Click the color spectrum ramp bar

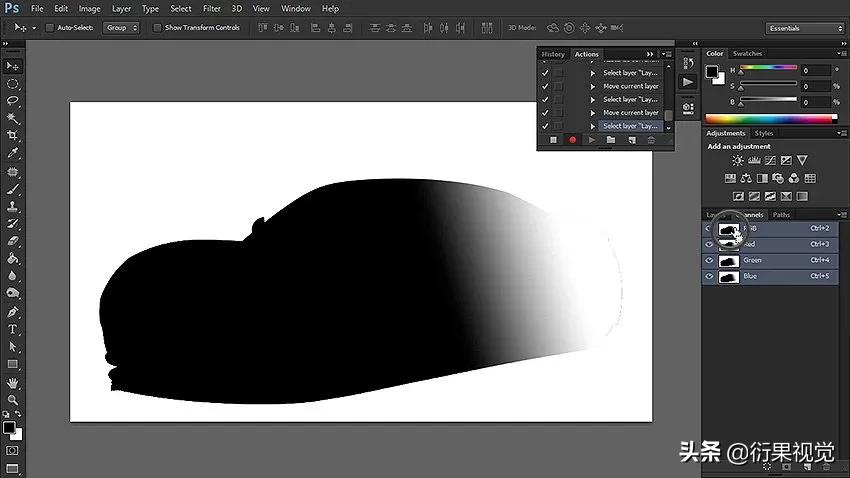tap(770, 119)
